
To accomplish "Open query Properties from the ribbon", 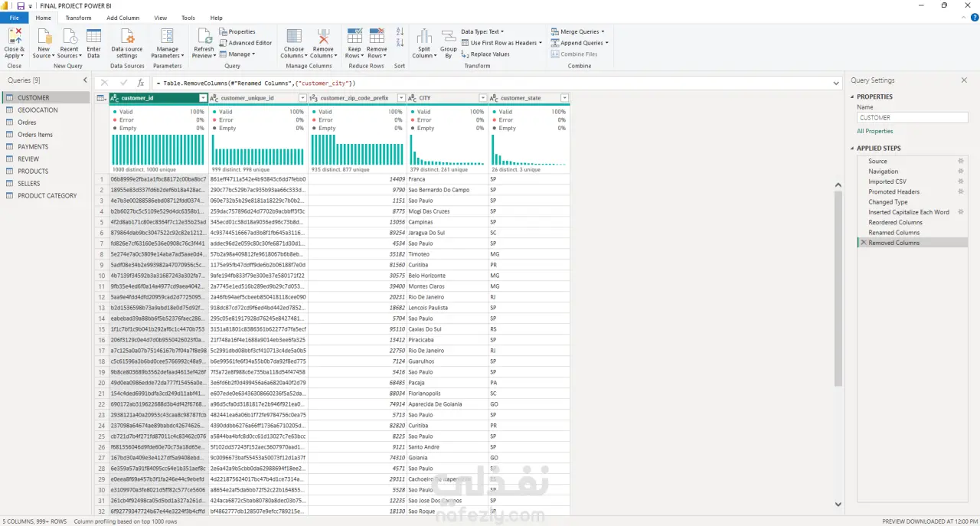I will [237, 31].
